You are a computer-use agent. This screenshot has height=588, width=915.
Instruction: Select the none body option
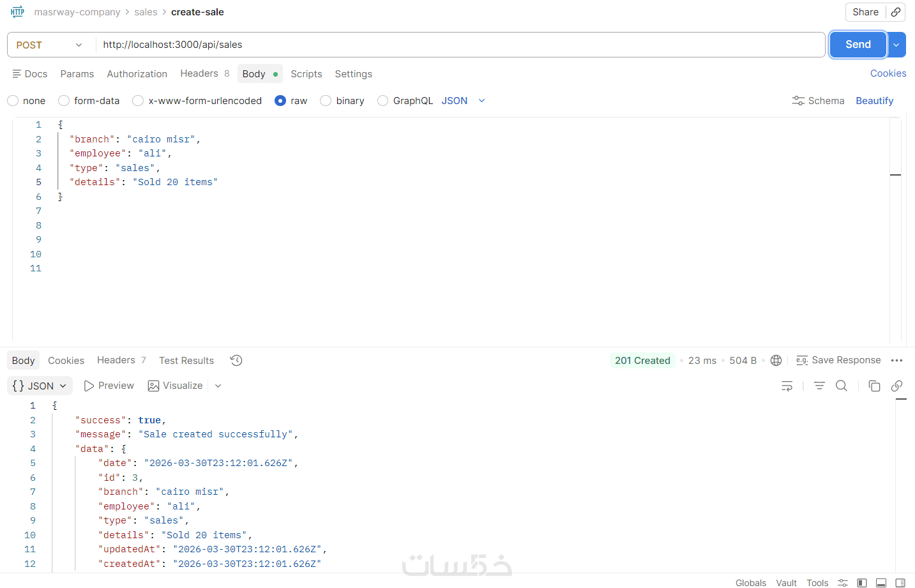pyautogui.click(x=26, y=101)
